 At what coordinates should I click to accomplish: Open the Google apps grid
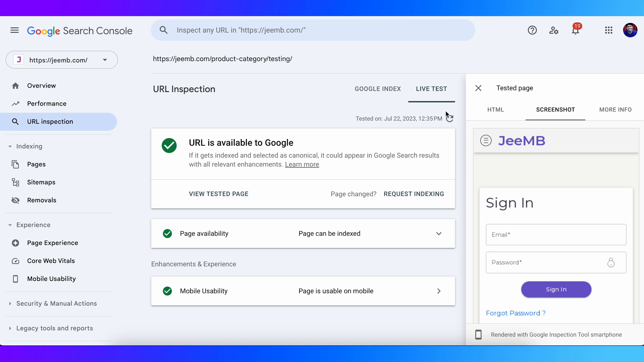click(609, 31)
